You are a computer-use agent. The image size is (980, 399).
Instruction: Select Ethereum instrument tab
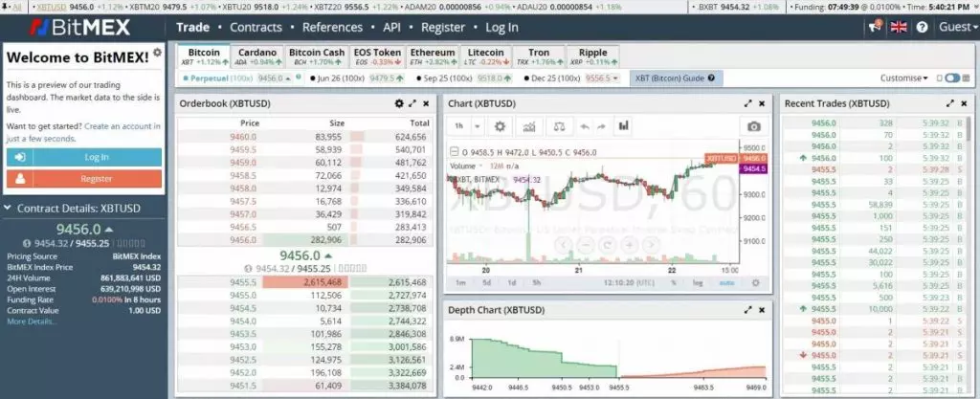pyautogui.click(x=432, y=56)
